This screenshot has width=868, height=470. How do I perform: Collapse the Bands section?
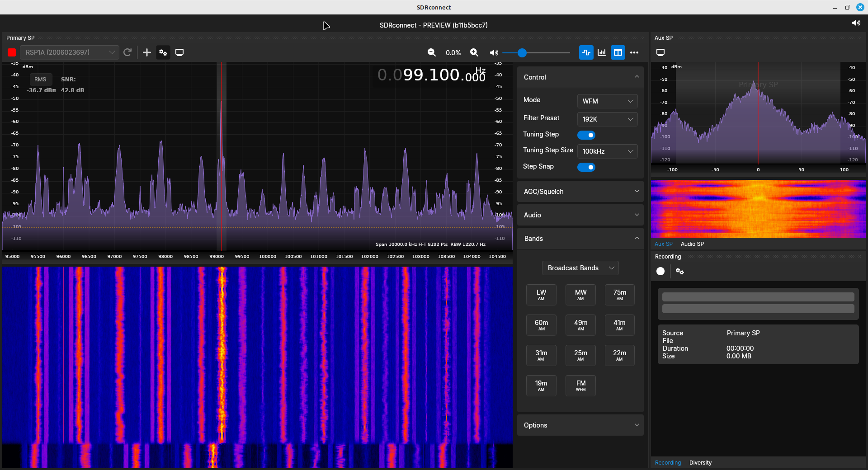tap(580, 239)
